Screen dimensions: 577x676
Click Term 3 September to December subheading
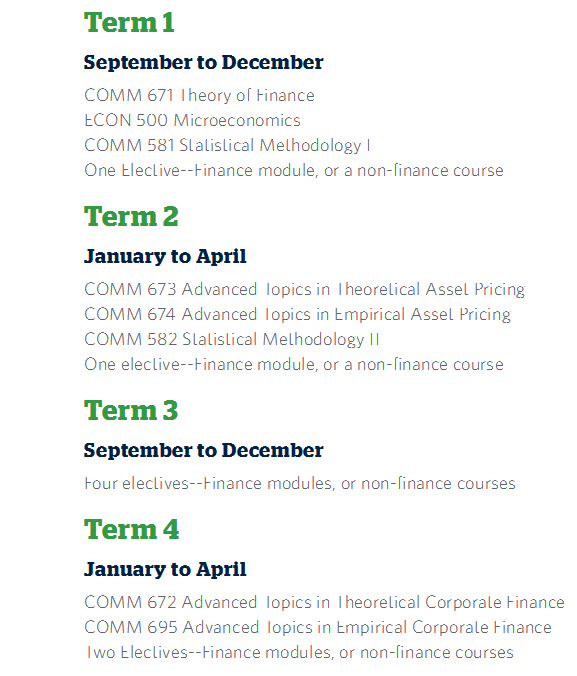204,451
